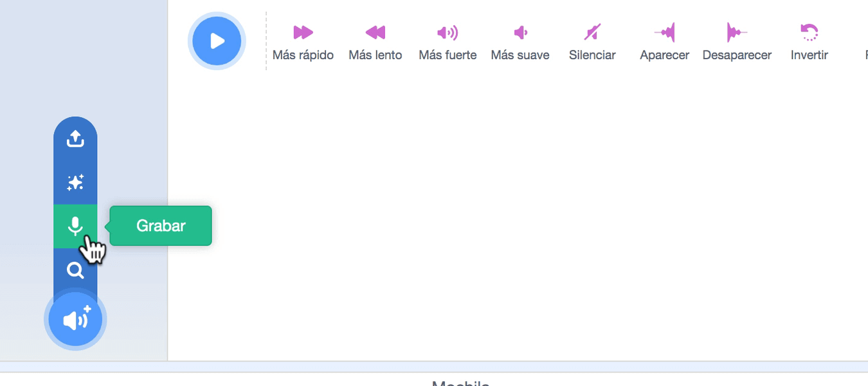The height and width of the screenshot is (386, 868).
Task: Click the Aparecer fade-in waveform icon
Action: tap(665, 32)
